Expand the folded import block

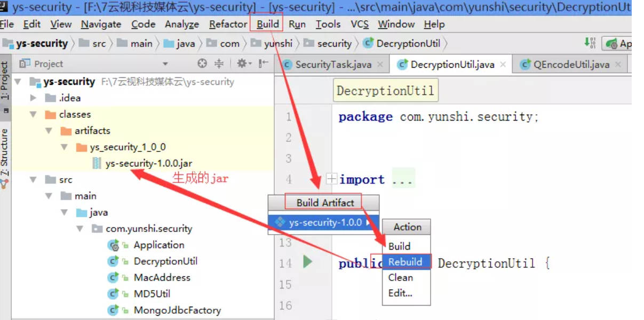[331, 179]
